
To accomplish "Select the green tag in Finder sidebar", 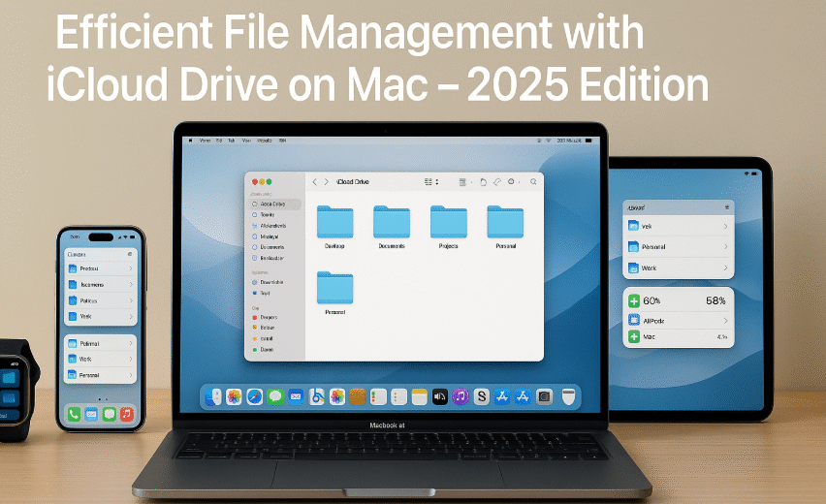I will (263, 350).
